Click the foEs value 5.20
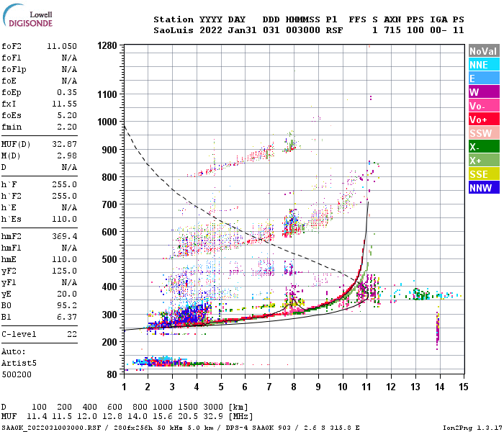 [67, 115]
